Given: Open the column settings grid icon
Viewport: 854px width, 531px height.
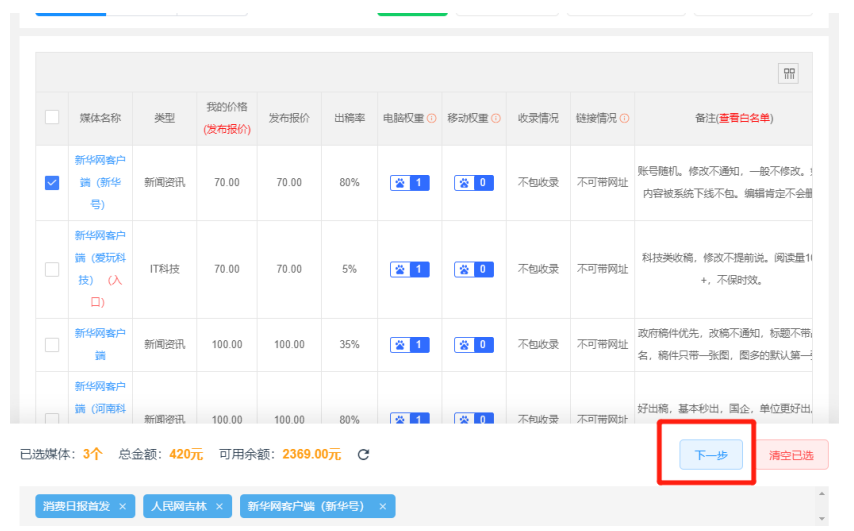Looking at the screenshot, I should point(789,74).
